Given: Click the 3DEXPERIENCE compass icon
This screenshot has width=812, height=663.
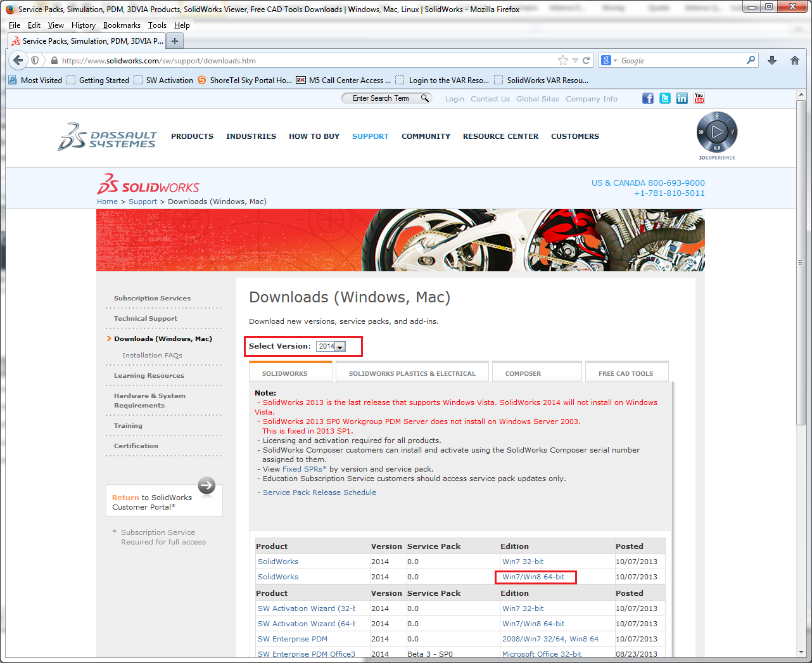Looking at the screenshot, I should [x=717, y=132].
